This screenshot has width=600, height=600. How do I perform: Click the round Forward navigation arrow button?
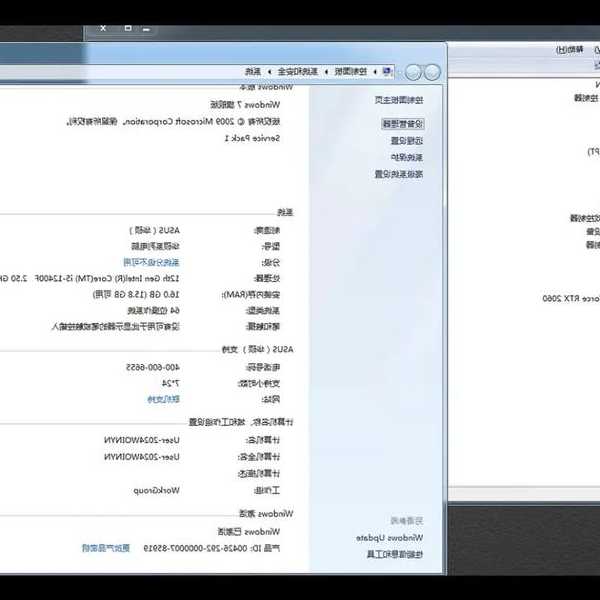click(412, 72)
